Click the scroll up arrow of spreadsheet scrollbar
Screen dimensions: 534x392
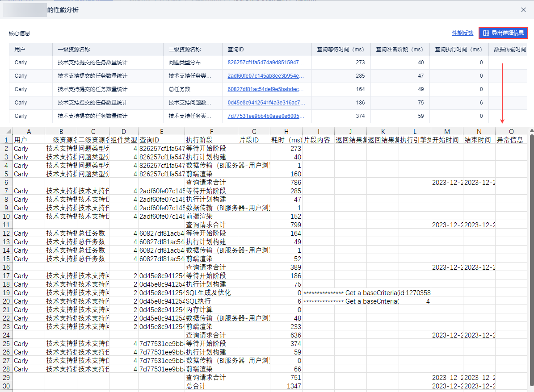532,131
